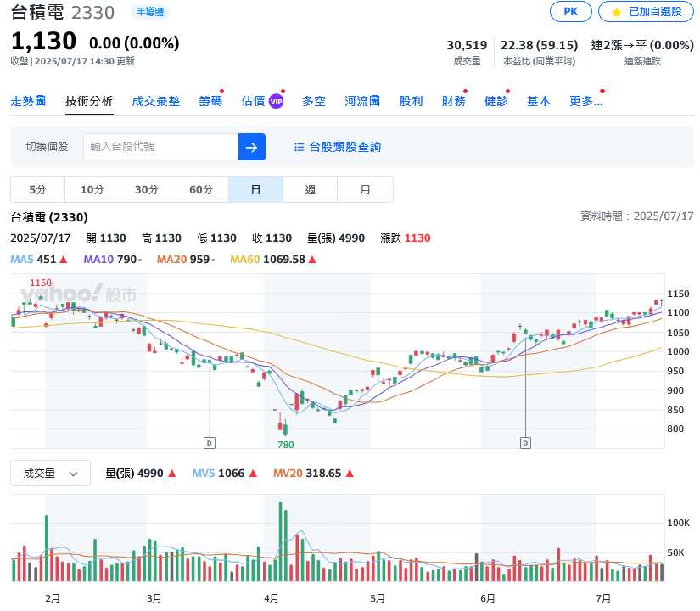Screen dimensions: 700x611
Task: Click the 22.38 (59.15) 本益比 value
Action: pos(540,45)
